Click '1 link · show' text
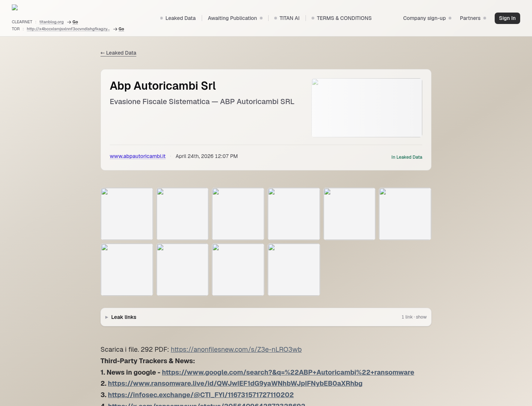 click(x=414, y=317)
